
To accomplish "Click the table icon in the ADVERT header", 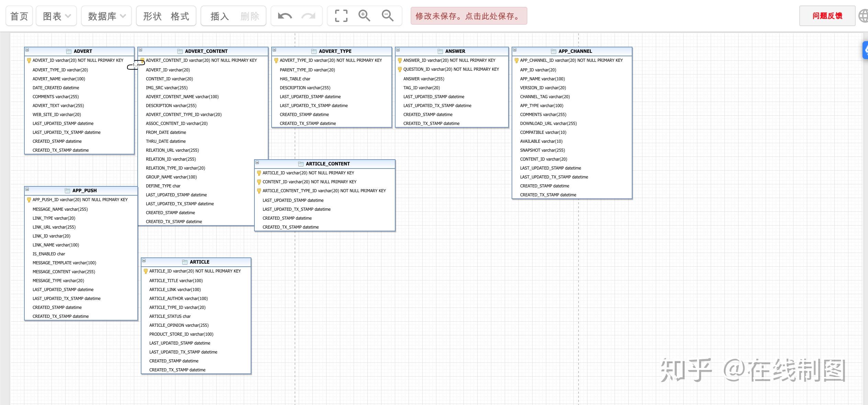I will tap(69, 51).
